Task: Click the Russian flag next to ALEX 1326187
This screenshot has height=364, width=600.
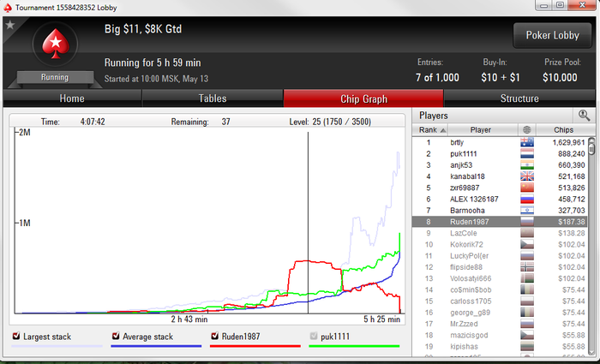Action: point(527,200)
